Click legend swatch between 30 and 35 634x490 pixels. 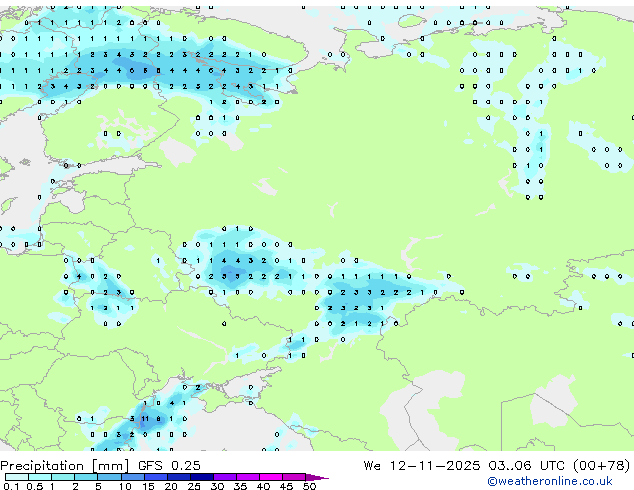(224, 477)
